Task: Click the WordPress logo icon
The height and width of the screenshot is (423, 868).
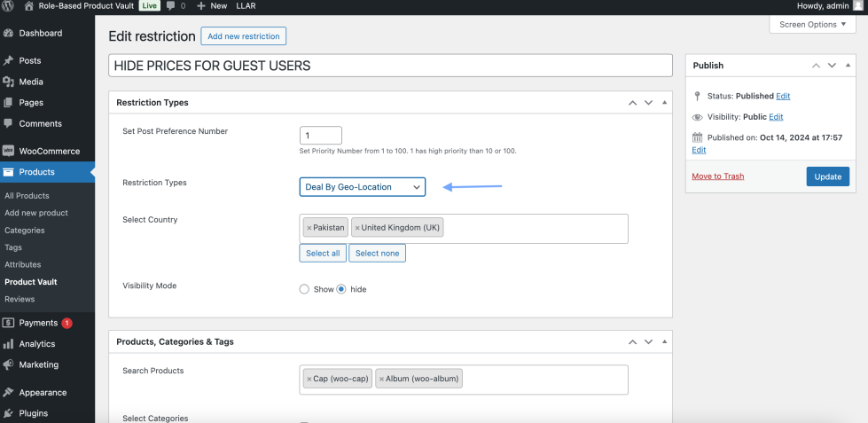Action: 9,5
